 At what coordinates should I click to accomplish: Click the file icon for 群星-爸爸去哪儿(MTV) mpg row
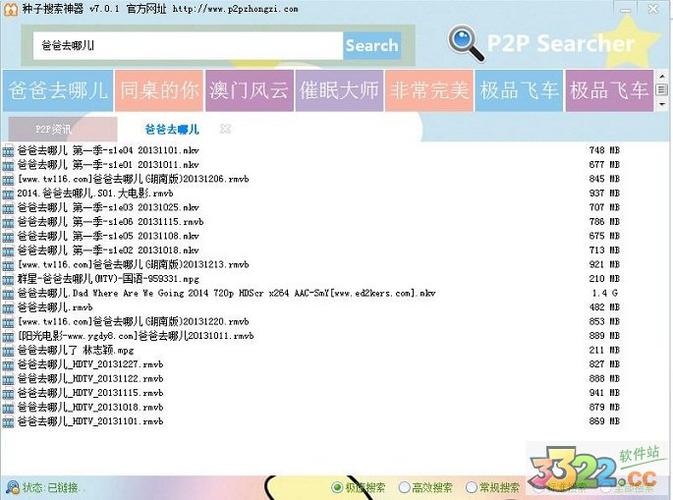click(x=8, y=278)
